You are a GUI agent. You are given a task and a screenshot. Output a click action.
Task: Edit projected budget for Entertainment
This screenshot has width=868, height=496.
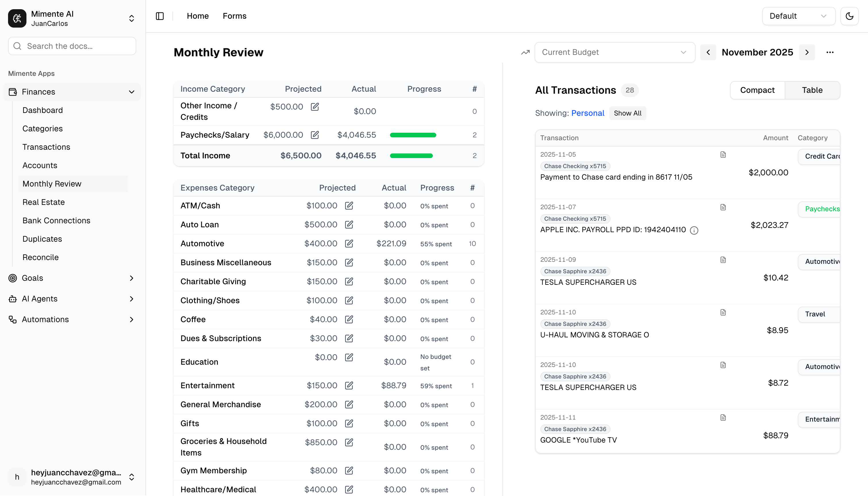tap(349, 385)
